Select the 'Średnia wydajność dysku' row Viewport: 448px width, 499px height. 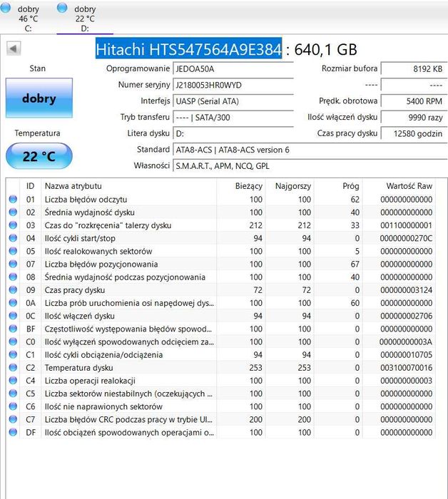[x=220, y=212]
